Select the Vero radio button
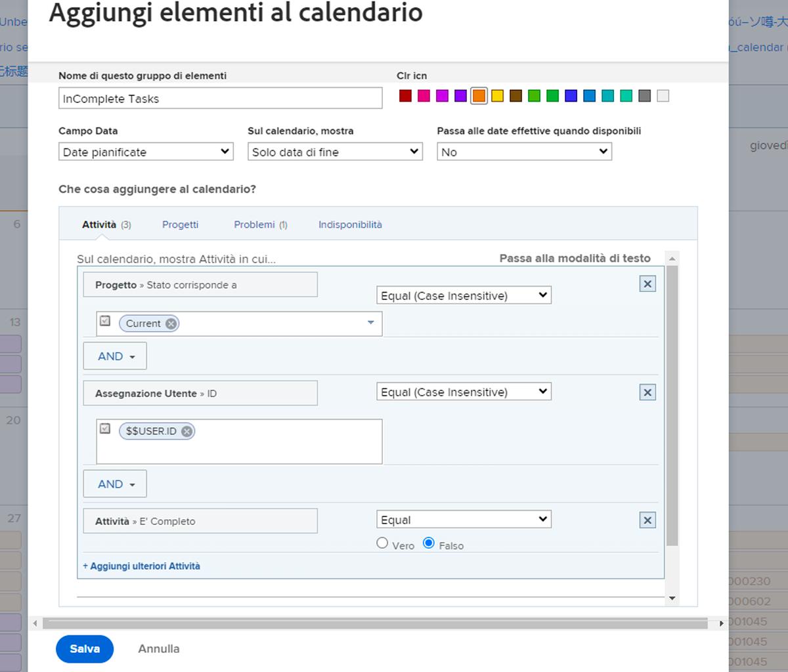The height and width of the screenshot is (672, 788). 382,543
